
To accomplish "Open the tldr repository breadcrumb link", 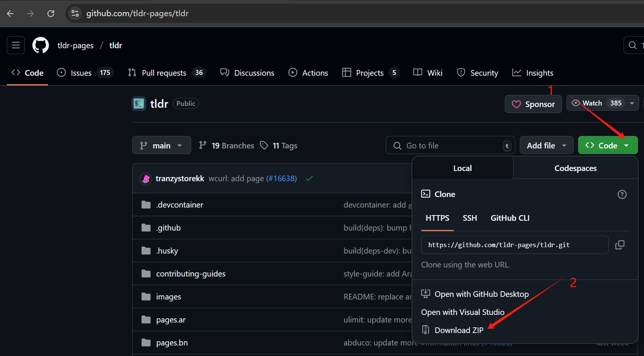I will coord(116,46).
